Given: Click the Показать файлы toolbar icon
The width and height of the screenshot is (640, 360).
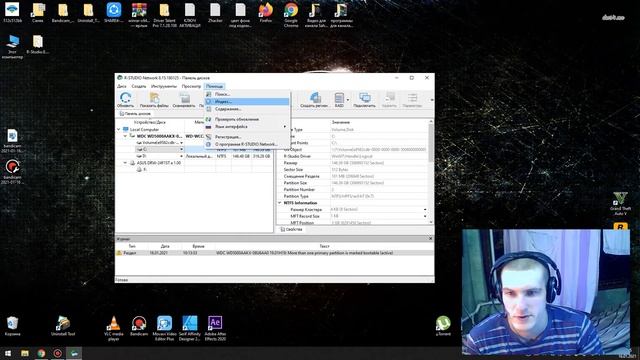Looking at the screenshot, I should pos(154,100).
